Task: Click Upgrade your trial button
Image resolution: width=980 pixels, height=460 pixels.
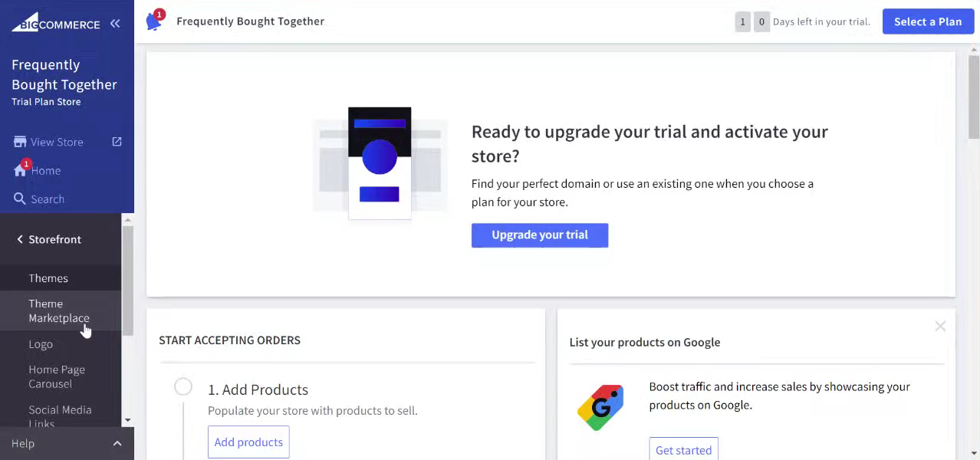Action: click(x=540, y=235)
